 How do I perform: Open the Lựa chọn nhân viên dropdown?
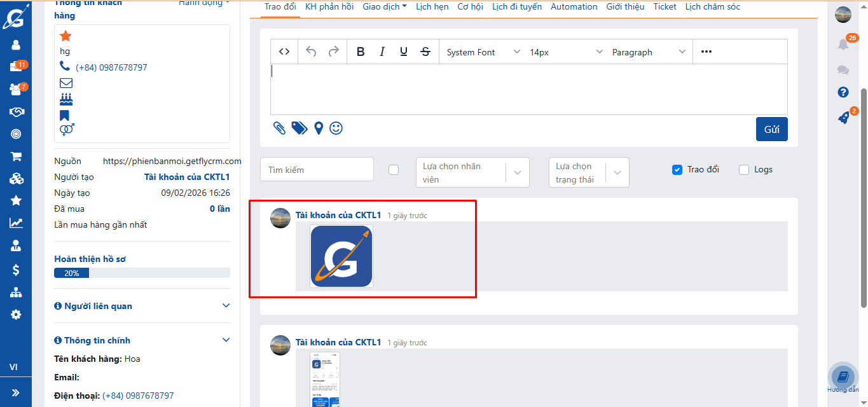[x=472, y=172]
